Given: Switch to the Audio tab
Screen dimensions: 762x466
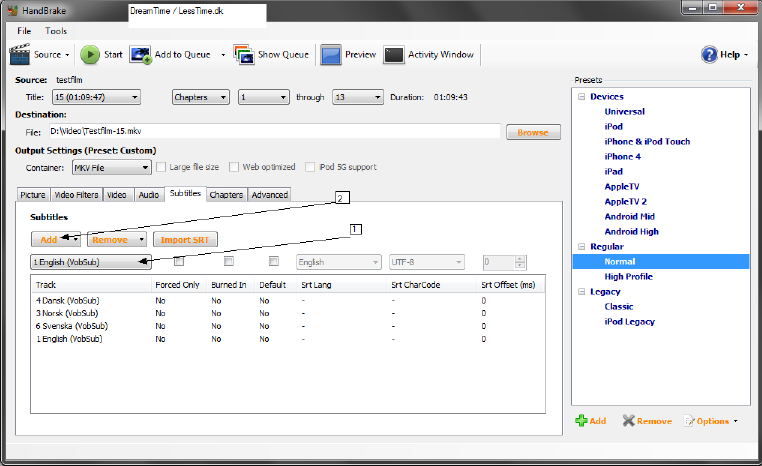Looking at the screenshot, I should (149, 195).
